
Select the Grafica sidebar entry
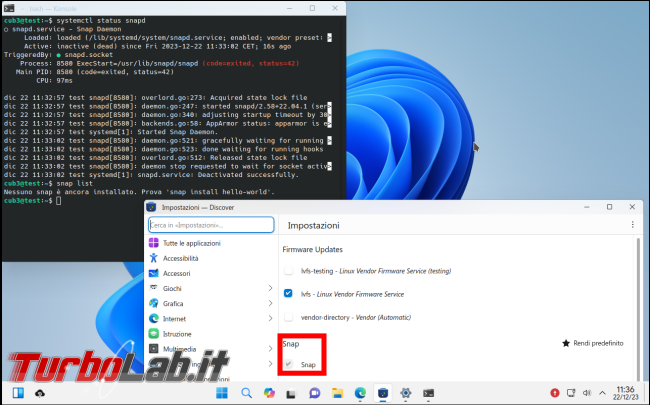click(211, 303)
